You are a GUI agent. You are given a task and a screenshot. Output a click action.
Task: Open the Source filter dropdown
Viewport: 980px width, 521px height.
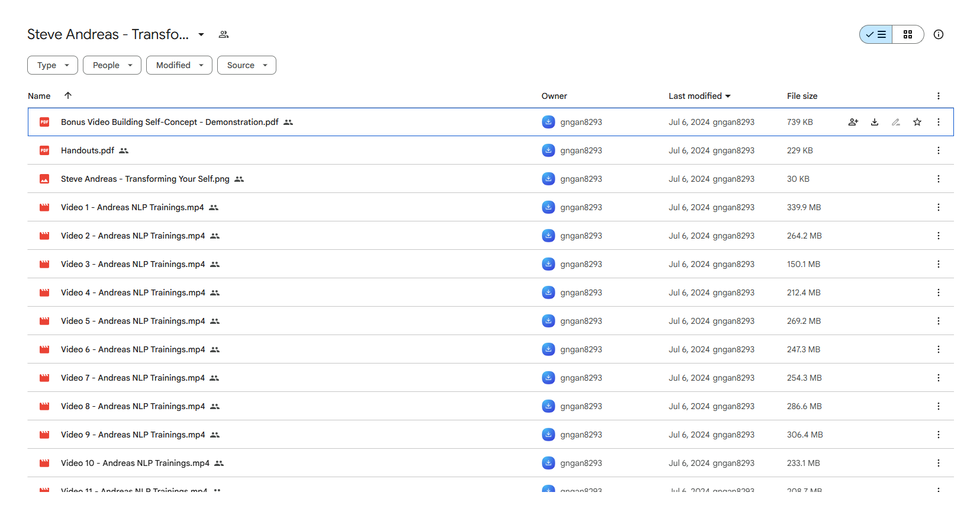(247, 65)
